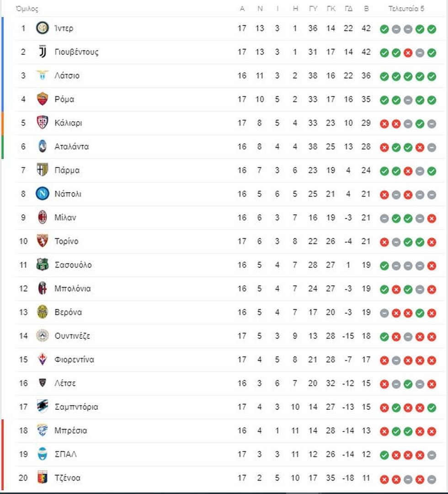Viewport: 448px width, 494px height.
Task: Click the Genoa club crest icon
Action: pos(42,478)
